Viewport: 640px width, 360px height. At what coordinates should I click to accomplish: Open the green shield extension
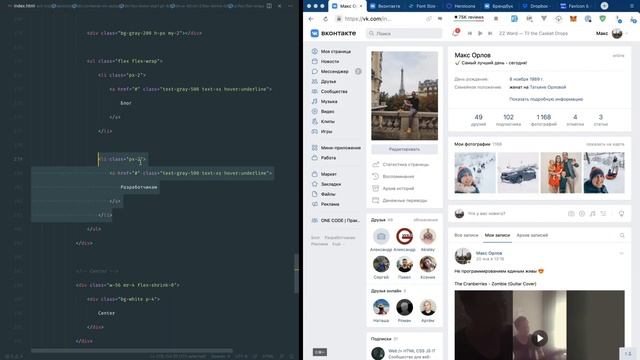pyautogui.click(x=602, y=19)
